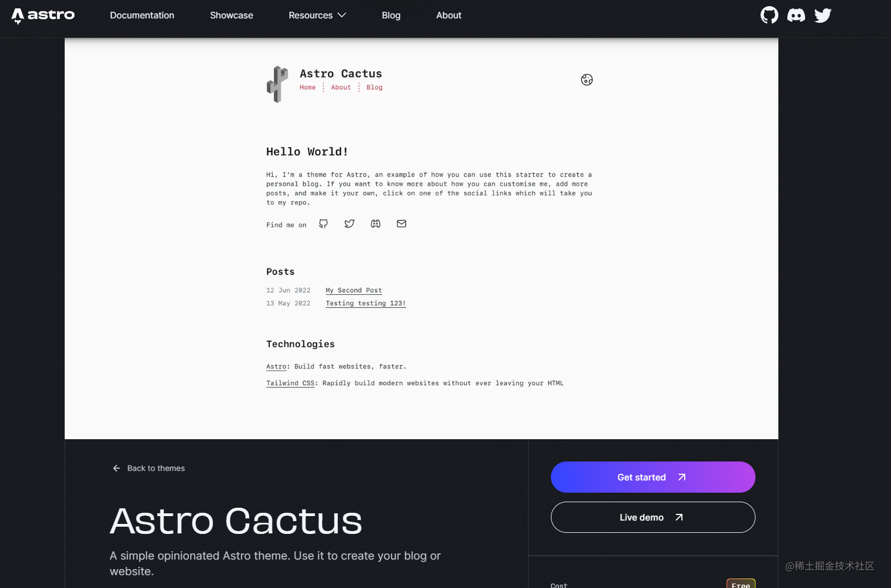Open the Resources menu item

click(317, 15)
